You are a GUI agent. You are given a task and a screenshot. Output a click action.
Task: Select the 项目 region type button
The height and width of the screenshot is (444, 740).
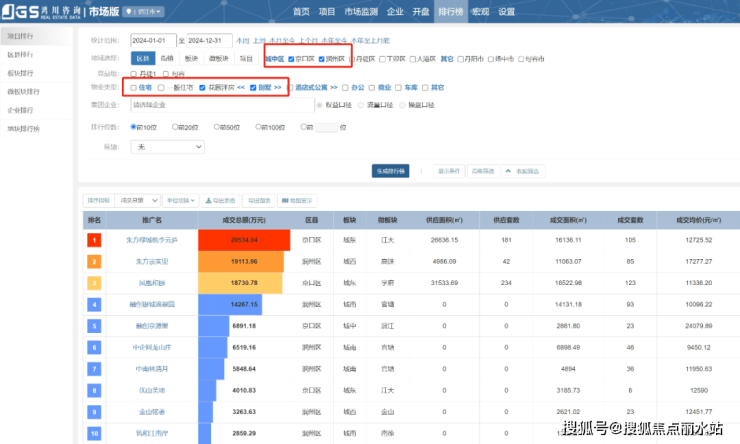tap(246, 59)
